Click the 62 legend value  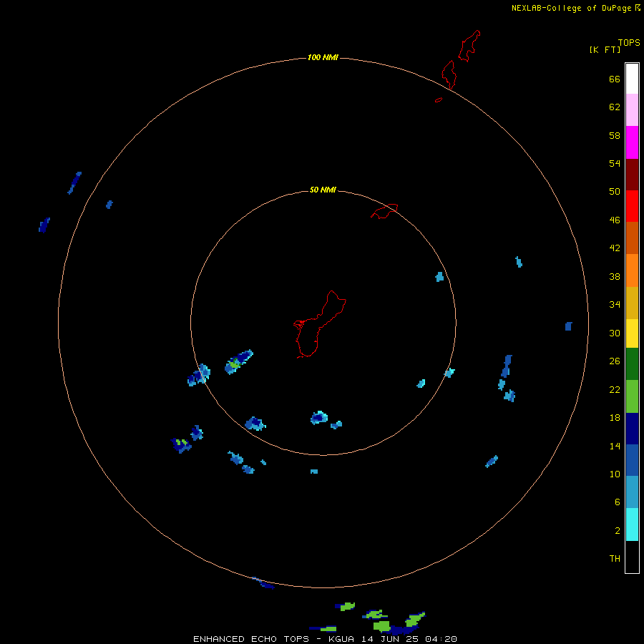(615, 107)
